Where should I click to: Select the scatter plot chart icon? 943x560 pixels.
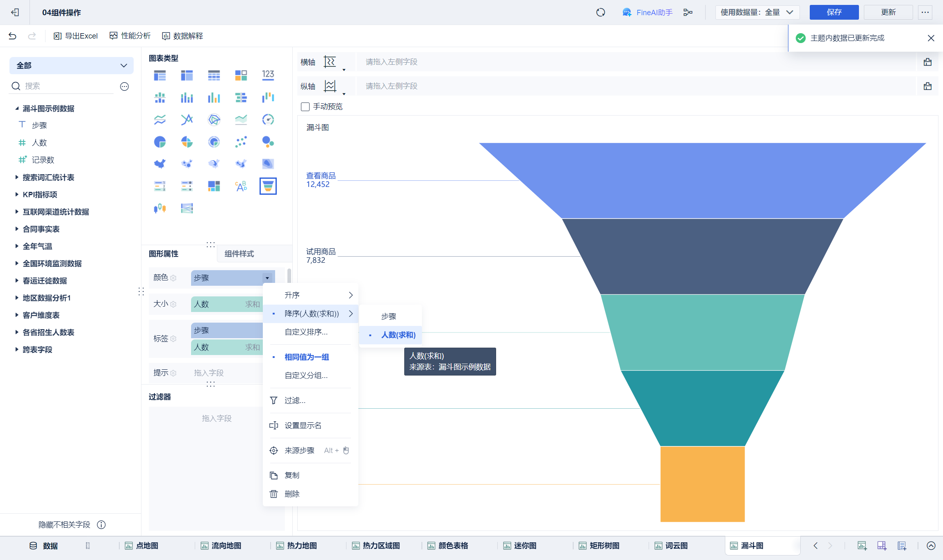[x=241, y=142]
